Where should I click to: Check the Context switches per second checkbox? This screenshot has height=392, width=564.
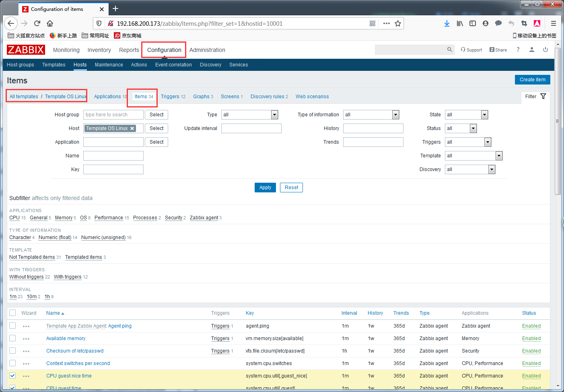click(12, 363)
